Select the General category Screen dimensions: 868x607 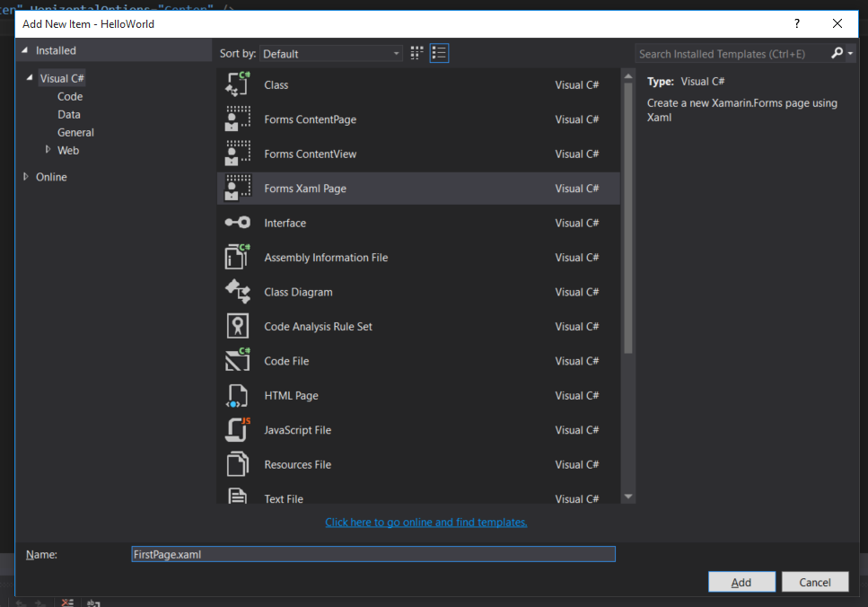pyautogui.click(x=75, y=132)
